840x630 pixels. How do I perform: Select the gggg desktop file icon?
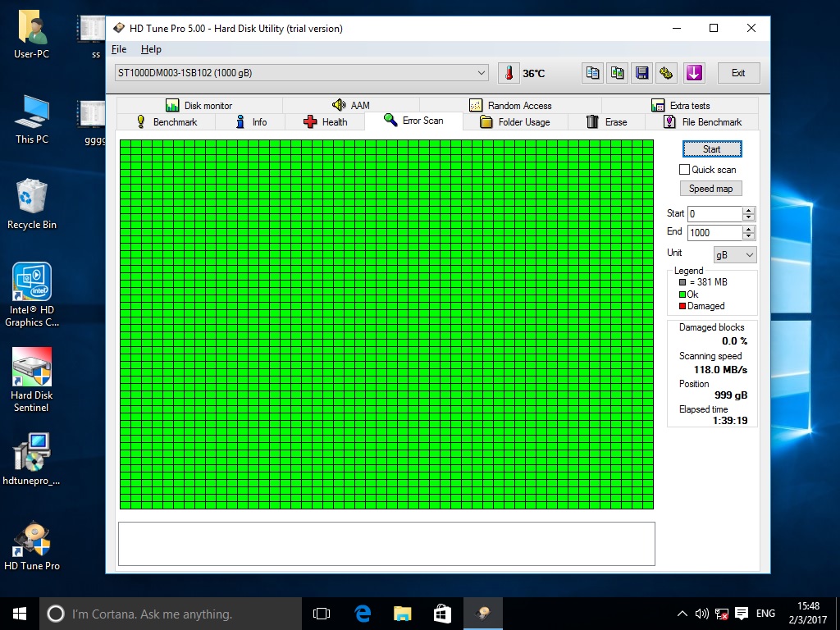click(x=94, y=121)
